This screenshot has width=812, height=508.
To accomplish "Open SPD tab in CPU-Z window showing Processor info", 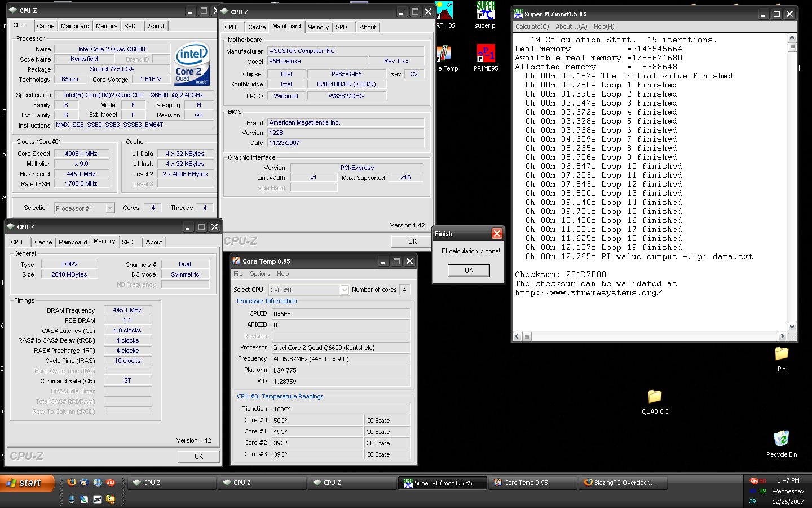I will (130, 26).
